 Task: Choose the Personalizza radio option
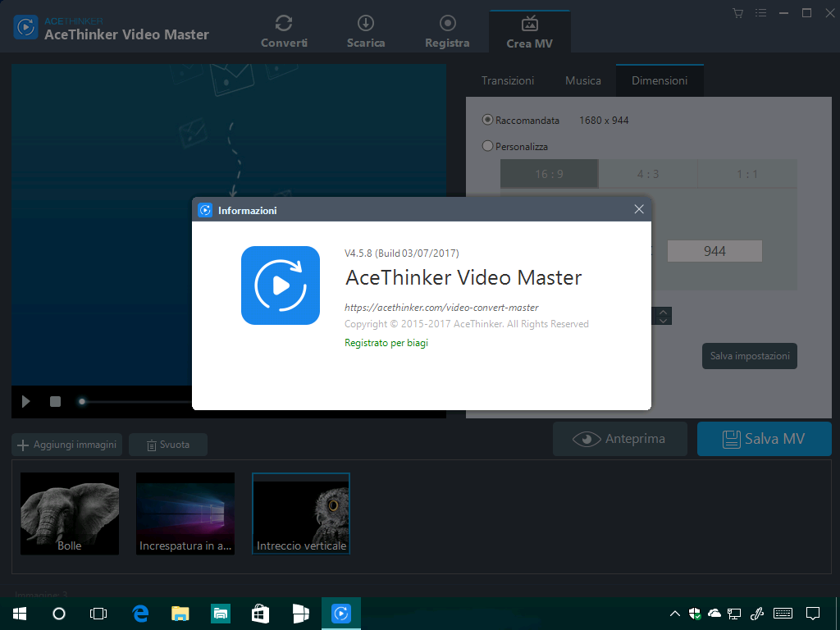[x=487, y=146]
